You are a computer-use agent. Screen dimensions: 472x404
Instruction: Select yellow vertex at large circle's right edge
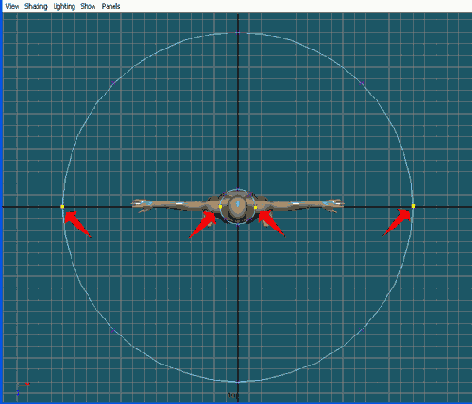coord(413,206)
